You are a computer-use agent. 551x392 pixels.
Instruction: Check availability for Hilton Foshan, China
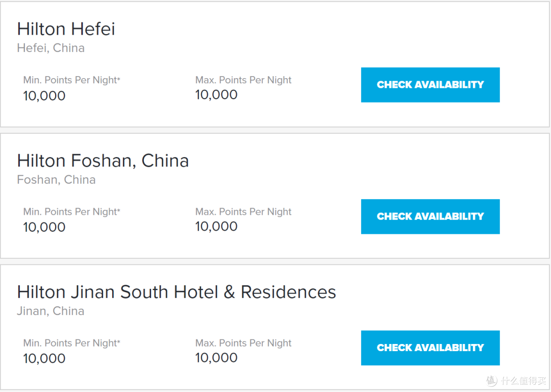[430, 216]
